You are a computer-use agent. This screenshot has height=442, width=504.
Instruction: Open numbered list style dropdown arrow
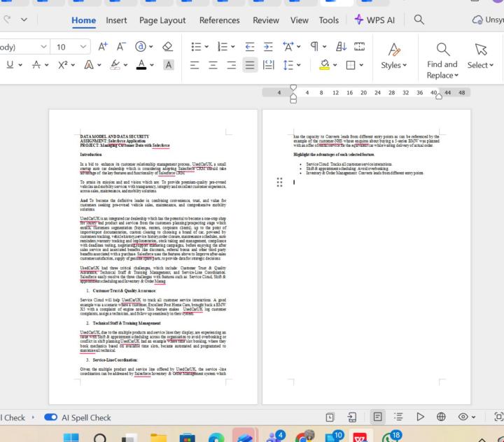(232, 47)
